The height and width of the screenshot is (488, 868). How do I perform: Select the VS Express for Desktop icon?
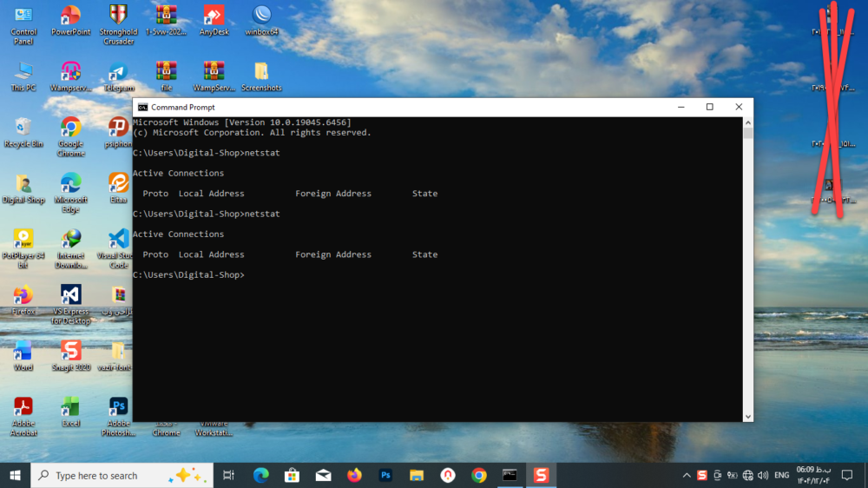click(x=70, y=305)
